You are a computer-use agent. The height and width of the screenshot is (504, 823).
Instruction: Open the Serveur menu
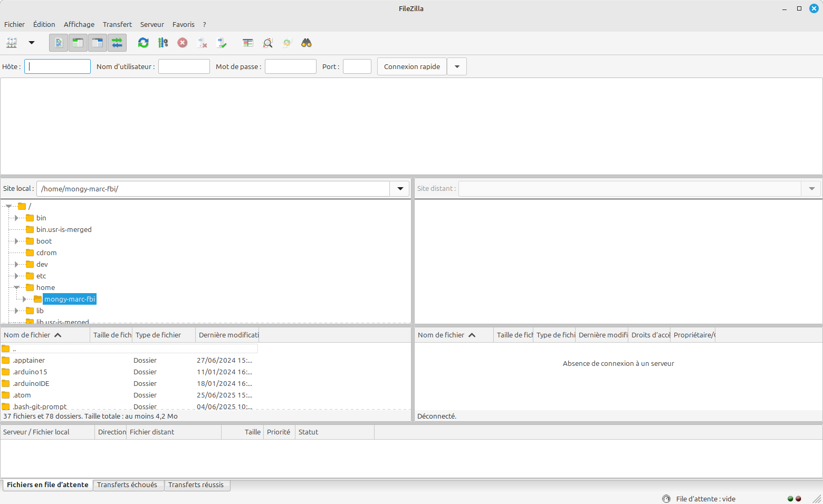[152, 24]
